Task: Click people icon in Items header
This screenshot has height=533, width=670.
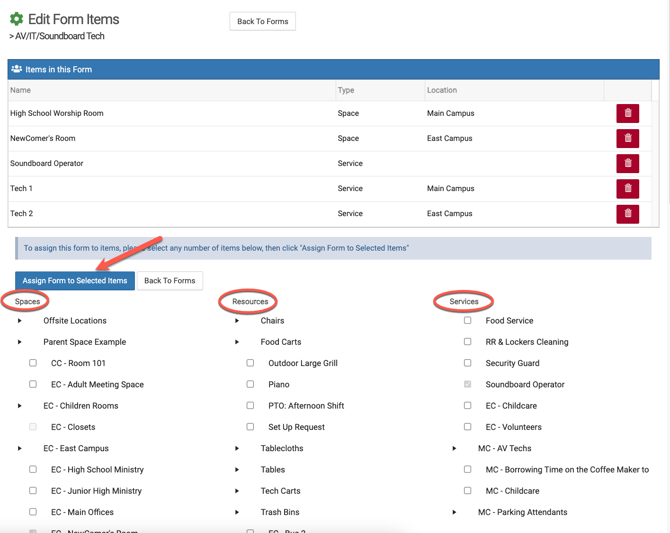Action: pyautogui.click(x=16, y=70)
